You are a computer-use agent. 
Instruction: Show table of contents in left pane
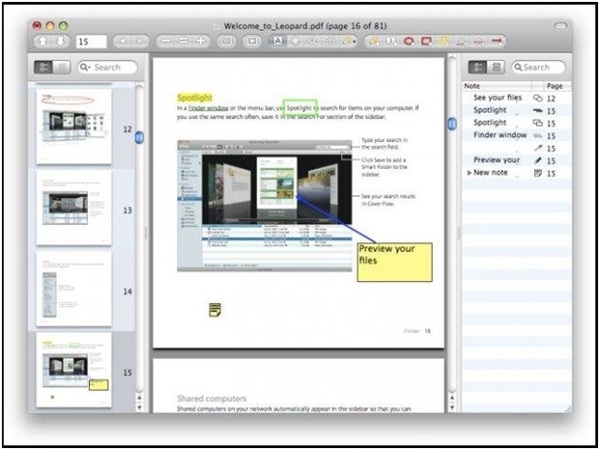click(62, 67)
